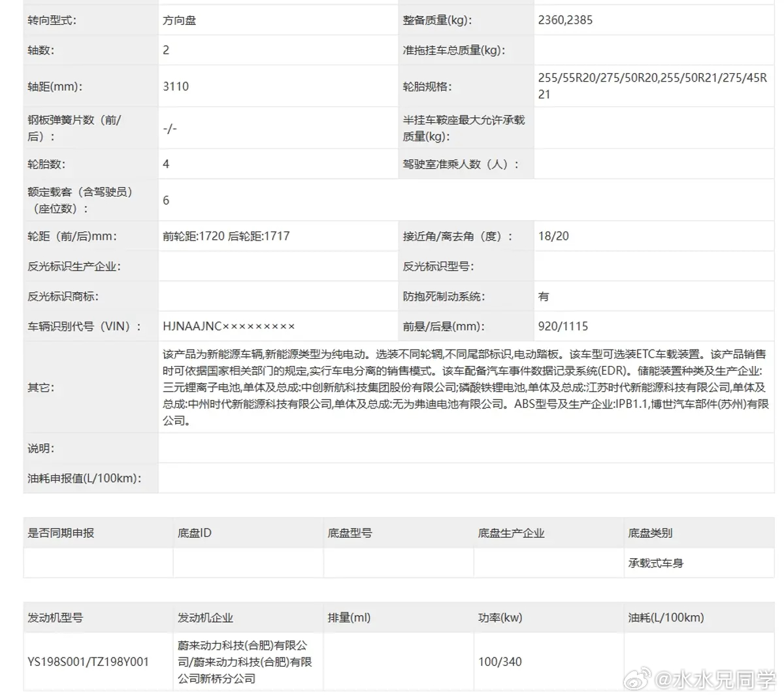Click the 整备质量(kg) label

[x=437, y=20]
